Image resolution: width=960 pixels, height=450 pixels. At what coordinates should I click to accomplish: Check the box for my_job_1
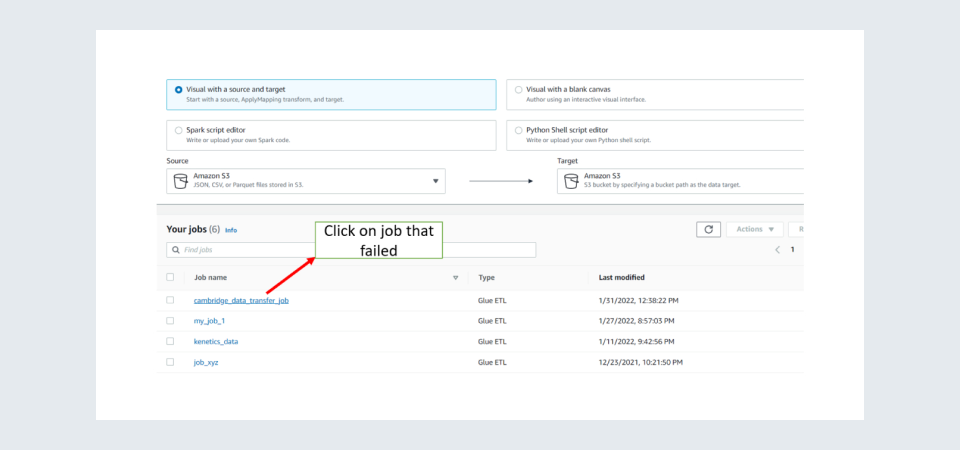pyautogui.click(x=170, y=321)
